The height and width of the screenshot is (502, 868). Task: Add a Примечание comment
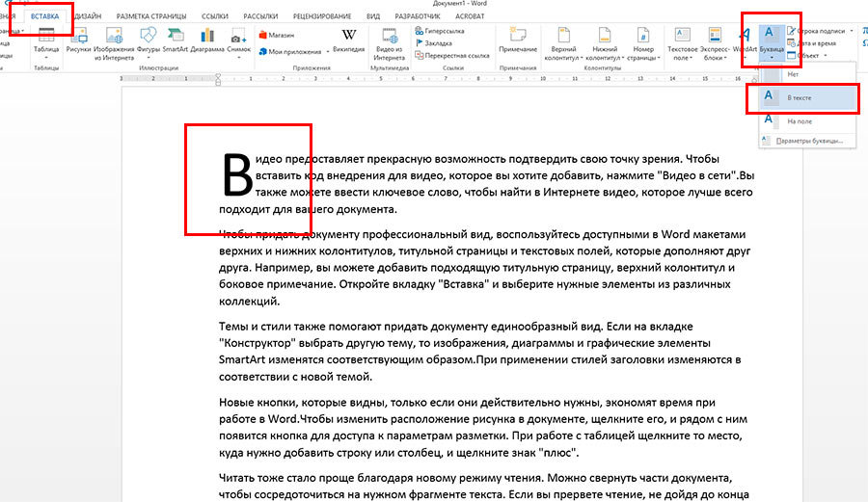coord(518,40)
